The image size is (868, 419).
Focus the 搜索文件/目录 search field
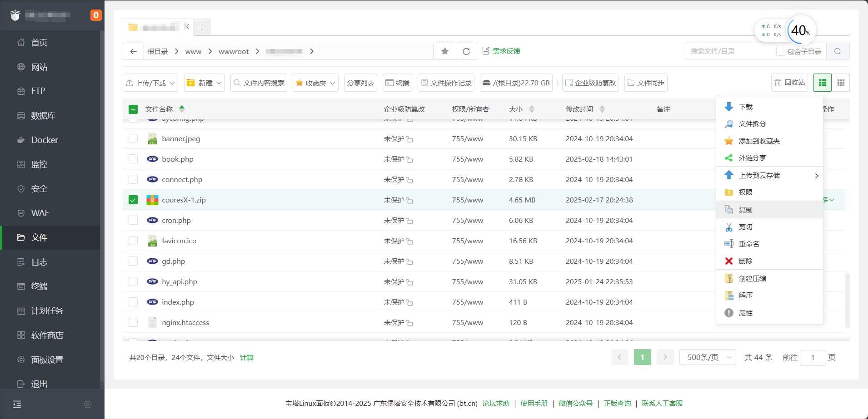coord(729,51)
